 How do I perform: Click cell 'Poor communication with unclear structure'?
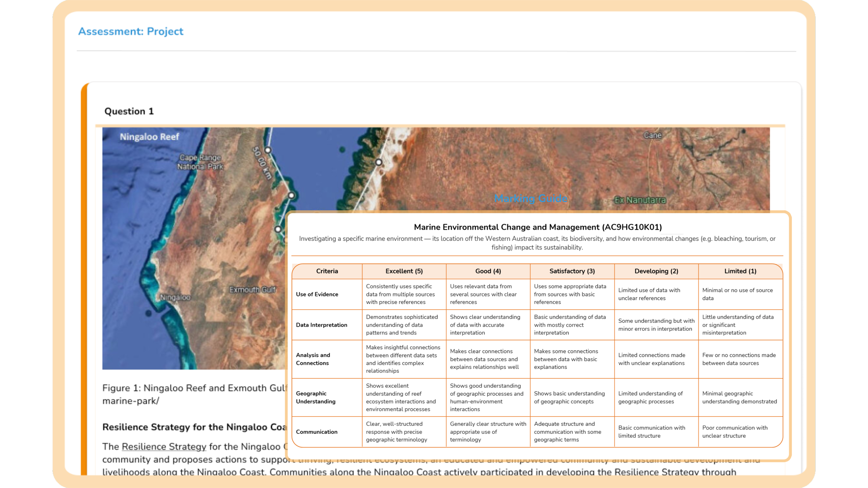click(x=740, y=432)
